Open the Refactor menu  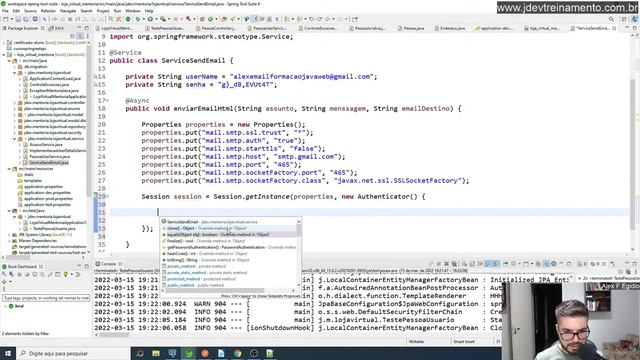pos(48,11)
